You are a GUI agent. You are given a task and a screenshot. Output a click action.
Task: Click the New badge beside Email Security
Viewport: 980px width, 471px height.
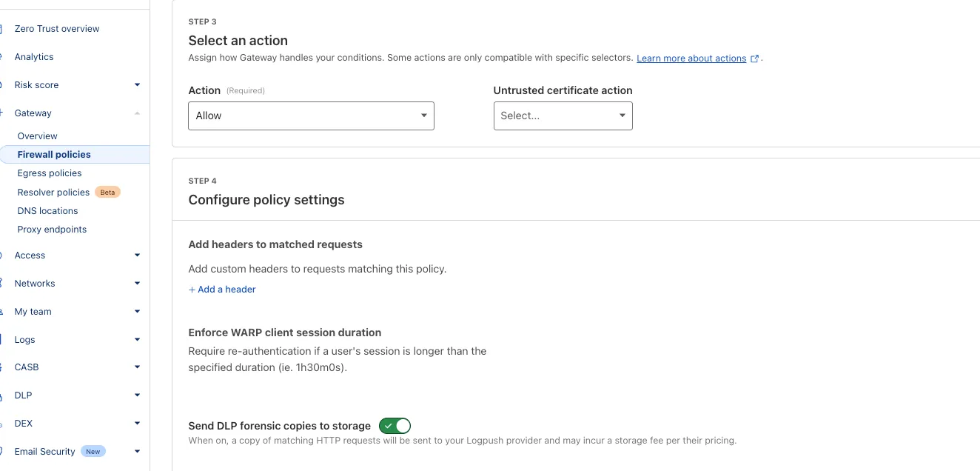(x=93, y=452)
